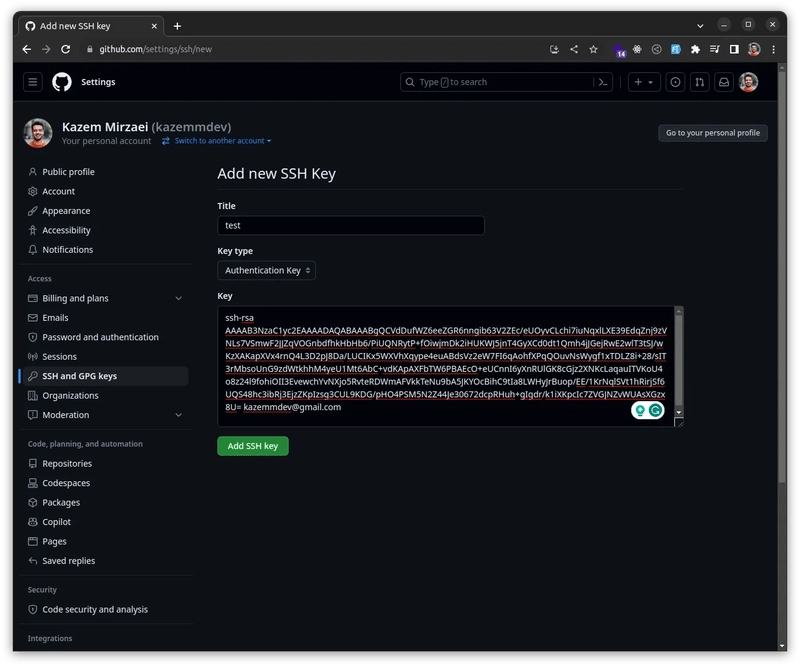Toggle the browser side panel icon
Screen dimensions: 800x666
tap(734, 50)
